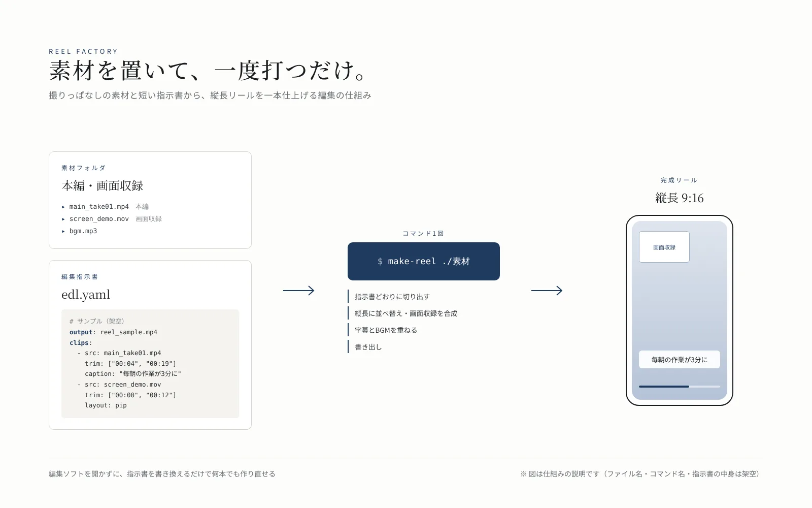Click the trim 00:04 to 00:19 line
This screenshot has width=812, height=508.
[x=130, y=364]
